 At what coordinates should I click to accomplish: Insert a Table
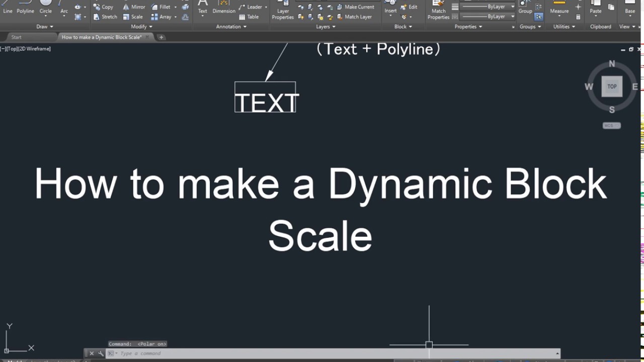pyautogui.click(x=249, y=17)
